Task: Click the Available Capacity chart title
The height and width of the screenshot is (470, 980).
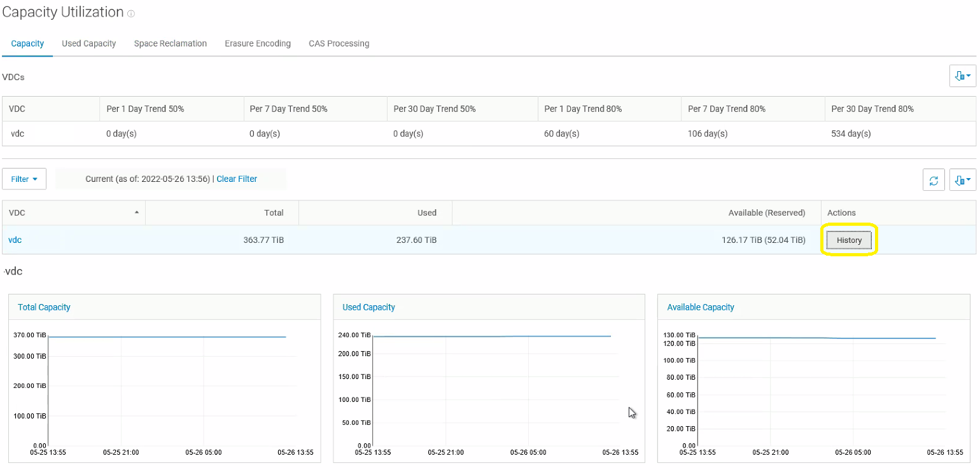Action: tap(700, 307)
